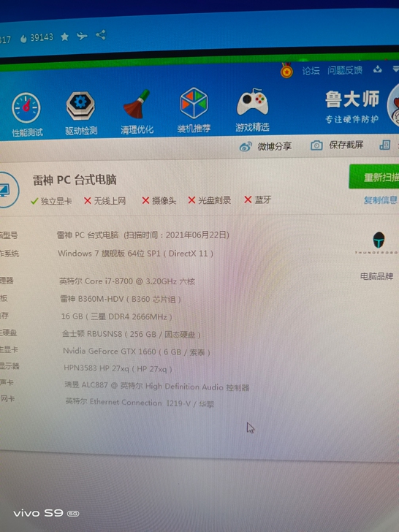Click the share icon in browser window

pyautogui.click(x=101, y=35)
